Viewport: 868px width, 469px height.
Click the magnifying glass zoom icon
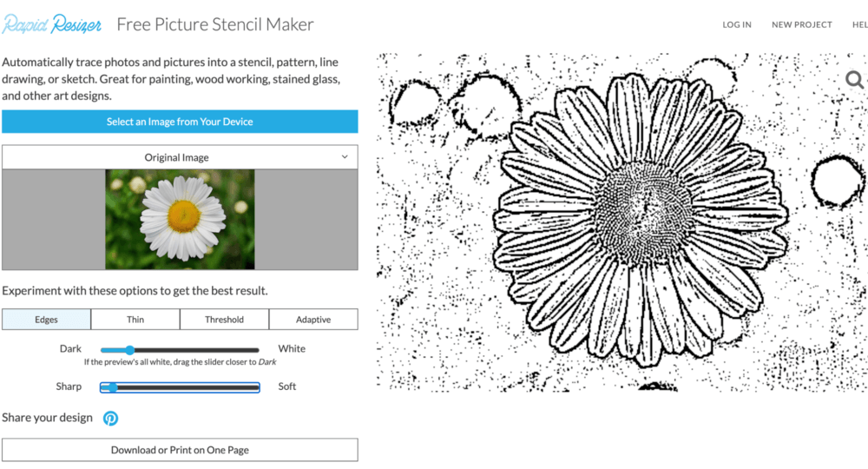[855, 80]
